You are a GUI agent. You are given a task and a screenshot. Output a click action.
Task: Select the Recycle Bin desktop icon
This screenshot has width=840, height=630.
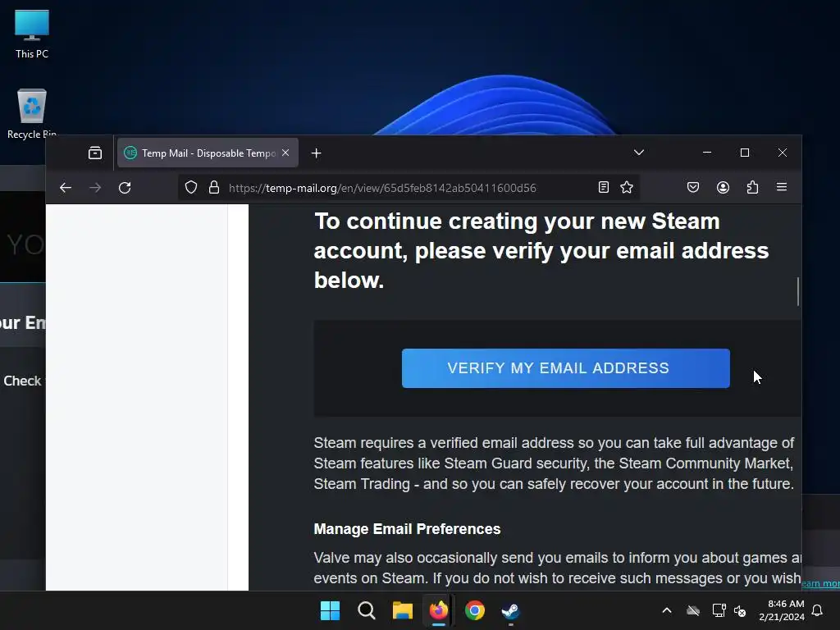click(32, 113)
